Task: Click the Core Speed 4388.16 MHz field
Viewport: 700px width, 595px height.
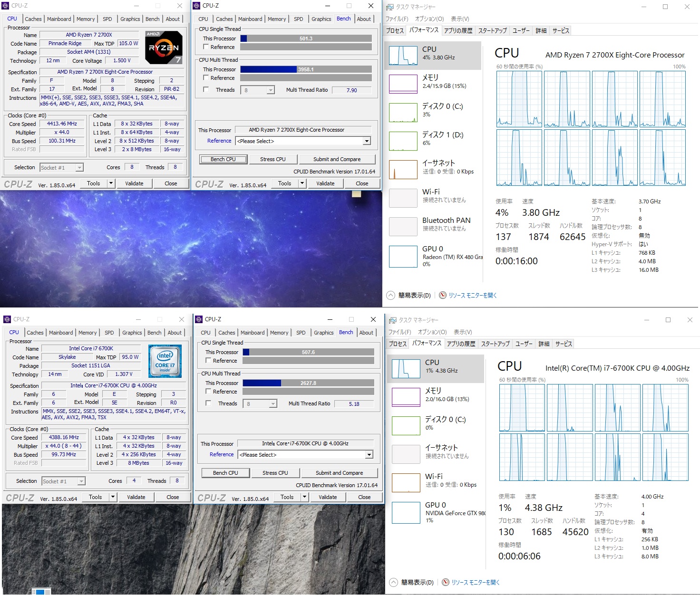Action: (x=64, y=437)
